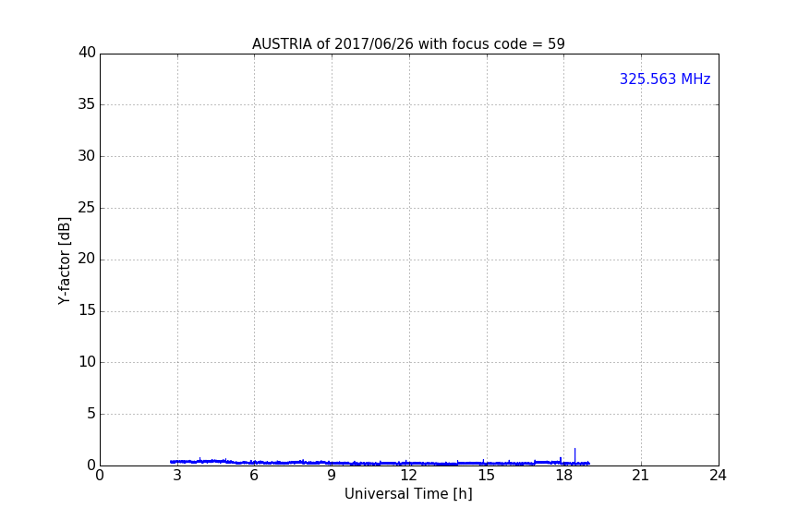Click x-axis tick label 12
The image size is (798, 532).
click(x=408, y=476)
